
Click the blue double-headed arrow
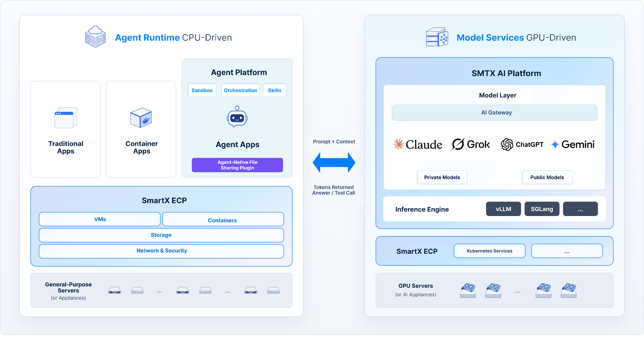(334, 163)
